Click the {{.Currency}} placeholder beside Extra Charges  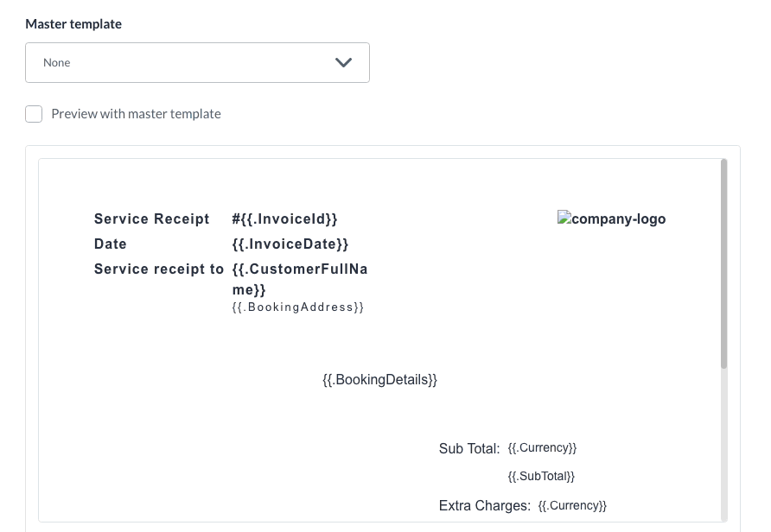pyautogui.click(x=572, y=506)
